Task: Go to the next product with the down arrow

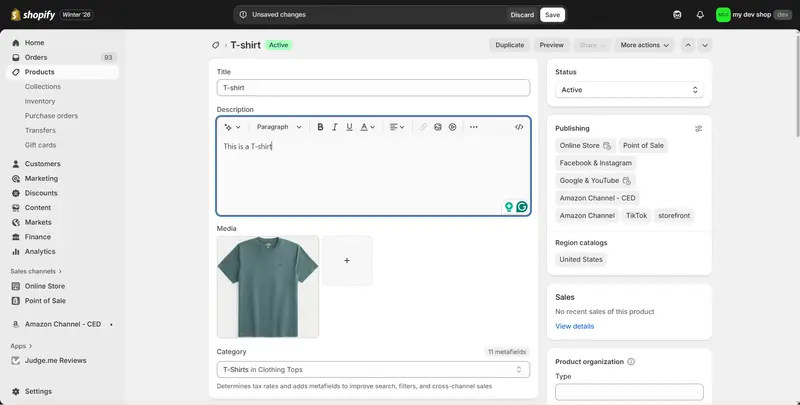Action: (705, 45)
